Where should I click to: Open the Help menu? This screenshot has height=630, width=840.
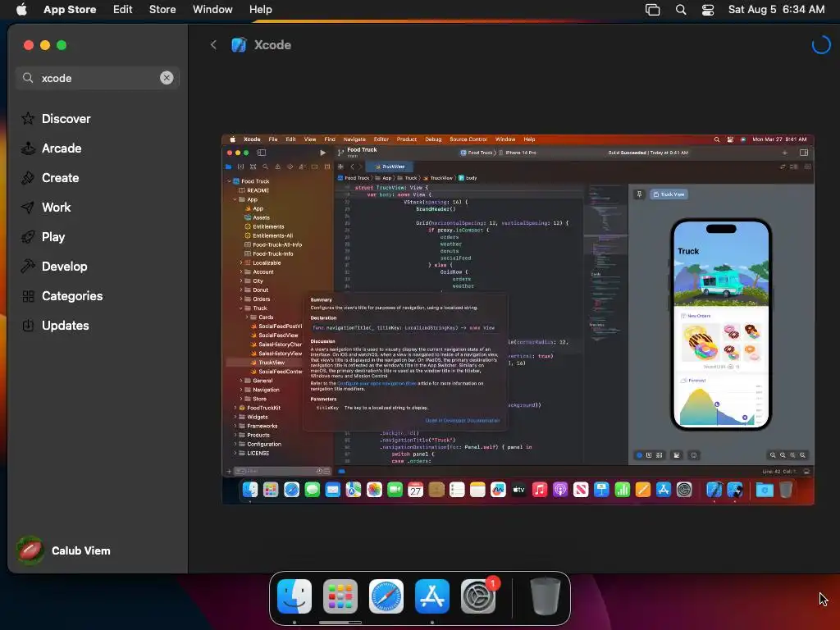[x=260, y=10]
